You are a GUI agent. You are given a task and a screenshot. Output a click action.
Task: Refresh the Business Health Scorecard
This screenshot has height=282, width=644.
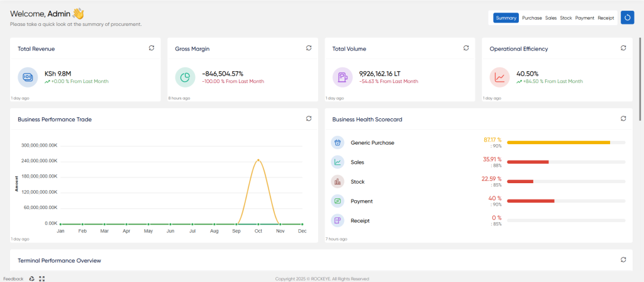pyautogui.click(x=623, y=118)
